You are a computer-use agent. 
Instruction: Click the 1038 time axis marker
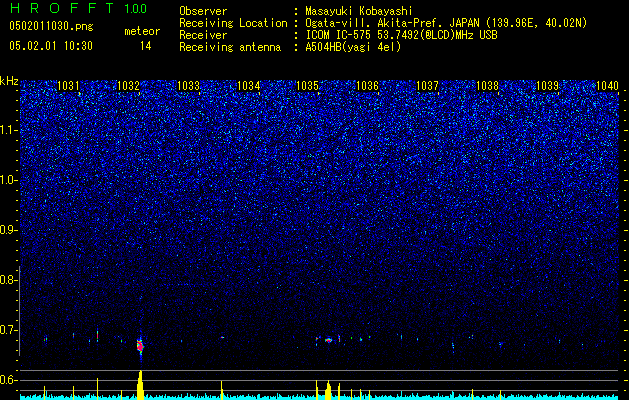tap(487, 86)
